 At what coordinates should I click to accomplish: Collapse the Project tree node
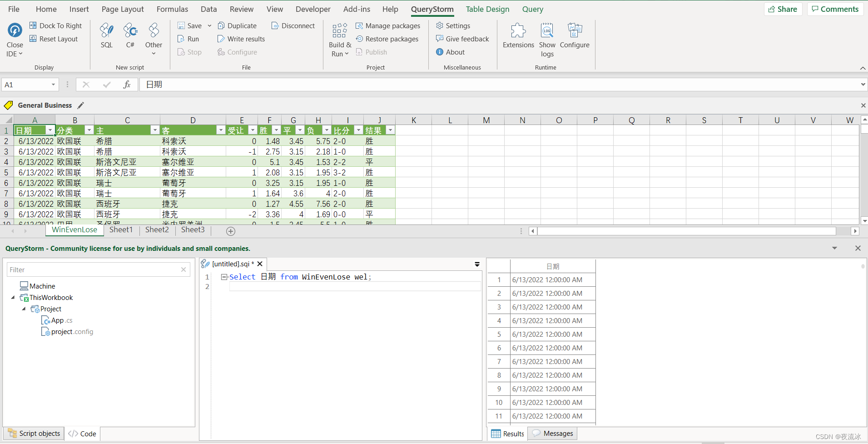click(24, 309)
